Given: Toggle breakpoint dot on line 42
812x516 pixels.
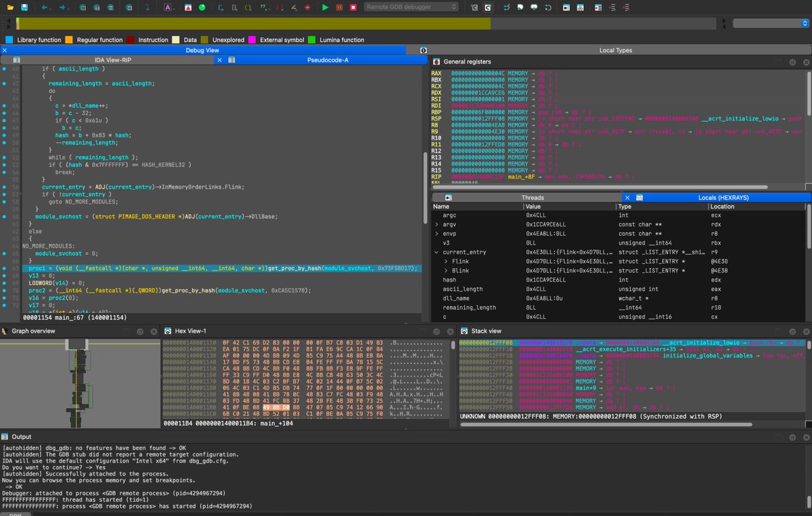Looking at the screenshot, I should 4,83.
